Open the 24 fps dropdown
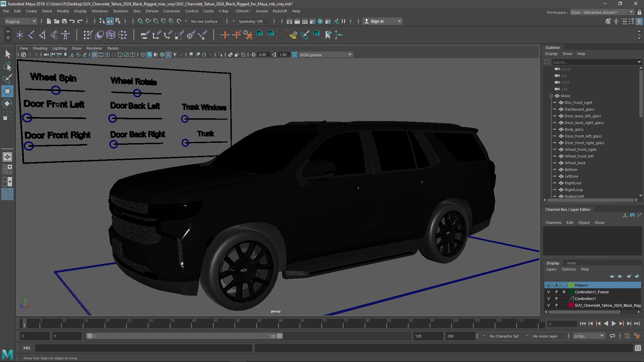 pyautogui.click(x=589, y=336)
